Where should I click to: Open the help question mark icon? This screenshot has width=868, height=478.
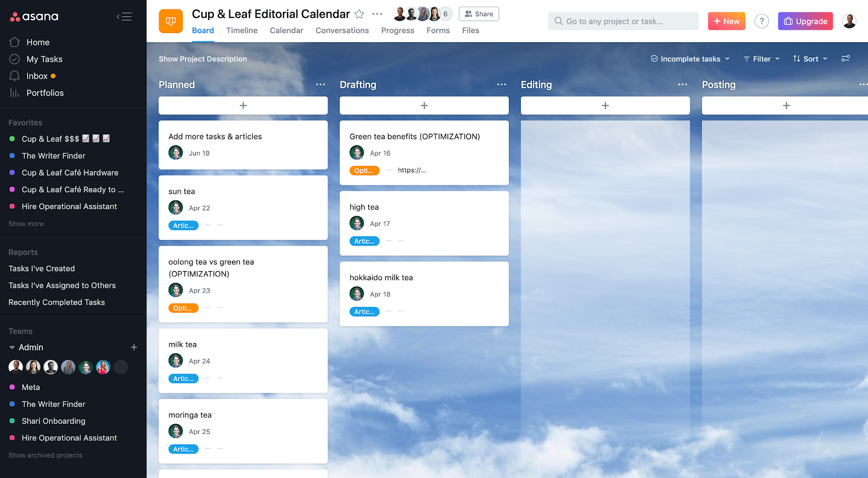pyautogui.click(x=762, y=21)
